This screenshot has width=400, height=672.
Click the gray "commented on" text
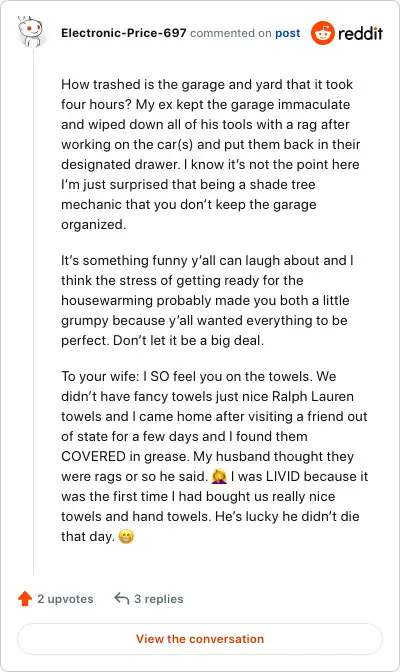point(231,33)
